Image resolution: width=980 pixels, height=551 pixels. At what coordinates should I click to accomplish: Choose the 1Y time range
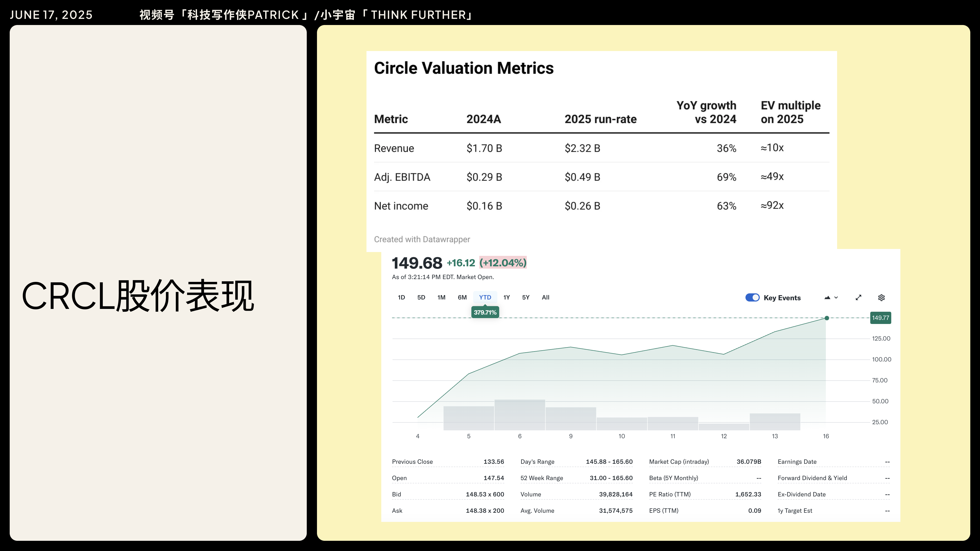click(506, 297)
